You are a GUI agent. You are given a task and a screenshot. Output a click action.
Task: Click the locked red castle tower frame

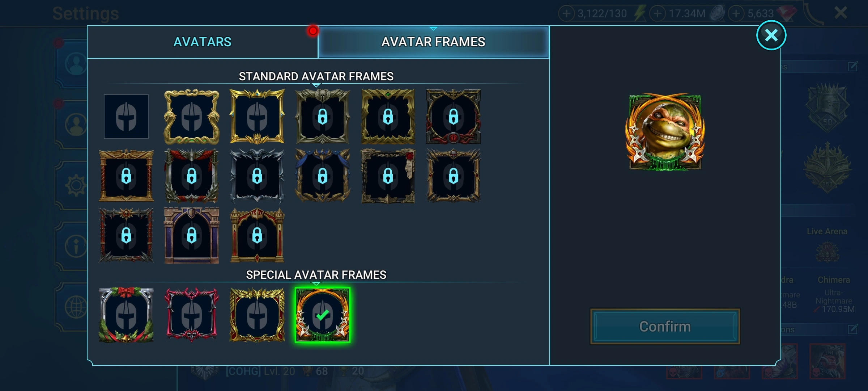click(x=257, y=235)
